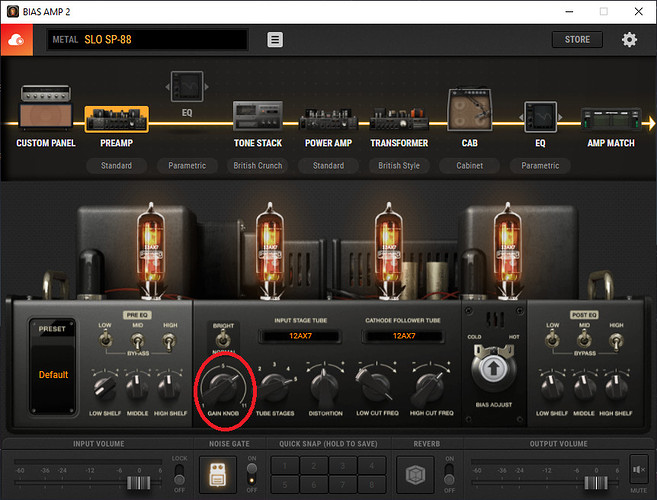Click the Distortion knob
The image size is (657, 500).
point(324,386)
